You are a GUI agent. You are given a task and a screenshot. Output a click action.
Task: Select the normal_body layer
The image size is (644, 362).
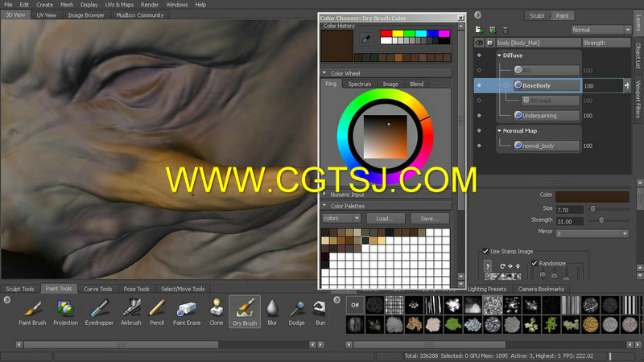click(547, 146)
